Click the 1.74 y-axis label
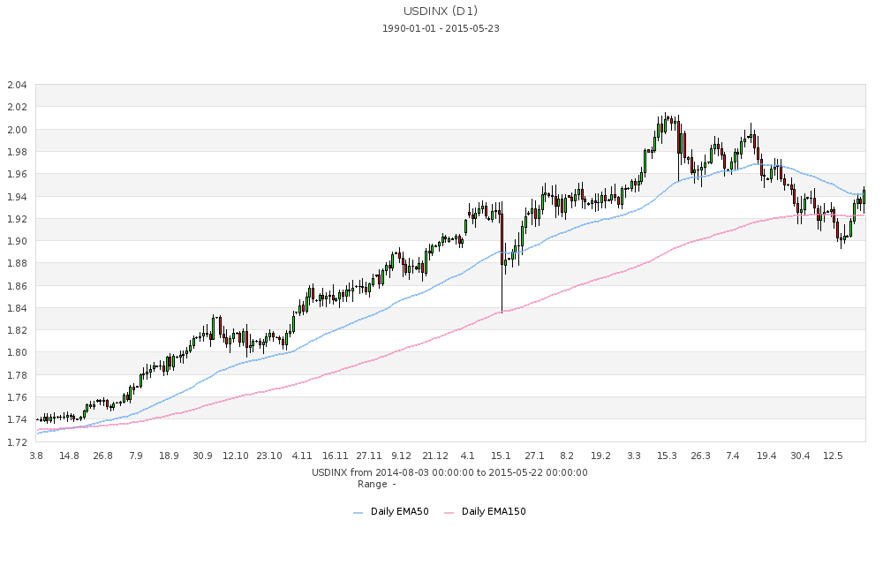The image size is (883, 588). [x=17, y=419]
